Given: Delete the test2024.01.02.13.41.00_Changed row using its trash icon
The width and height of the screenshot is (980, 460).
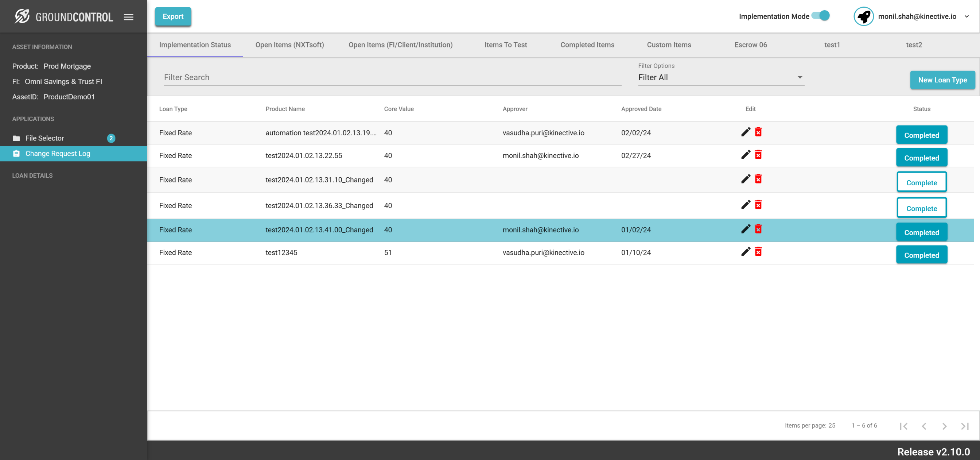Looking at the screenshot, I should tap(758, 229).
